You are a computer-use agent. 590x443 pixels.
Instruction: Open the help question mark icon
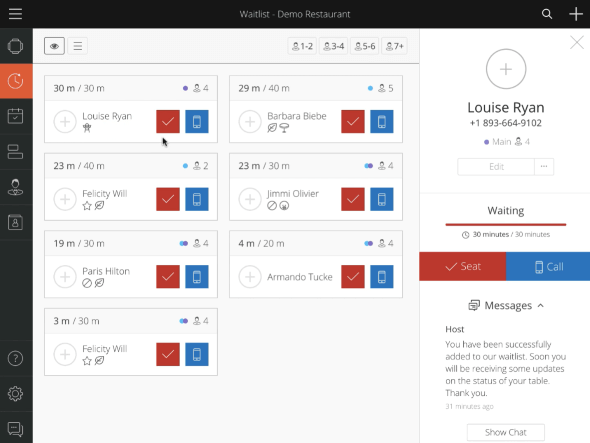tap(15, 358)
